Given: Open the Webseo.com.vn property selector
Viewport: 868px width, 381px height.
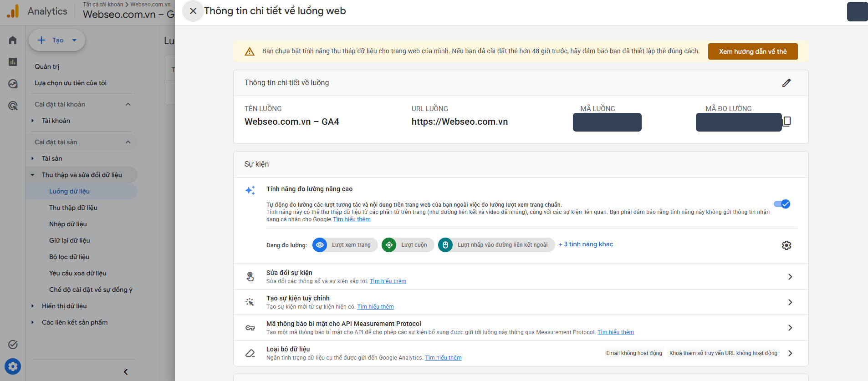Looking at the screenshot, I should pyautogui.click(x=128, y=14).
